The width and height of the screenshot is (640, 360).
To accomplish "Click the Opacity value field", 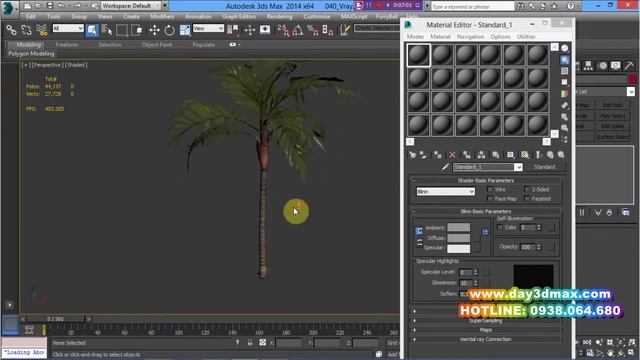I will (x=527, y=247).
